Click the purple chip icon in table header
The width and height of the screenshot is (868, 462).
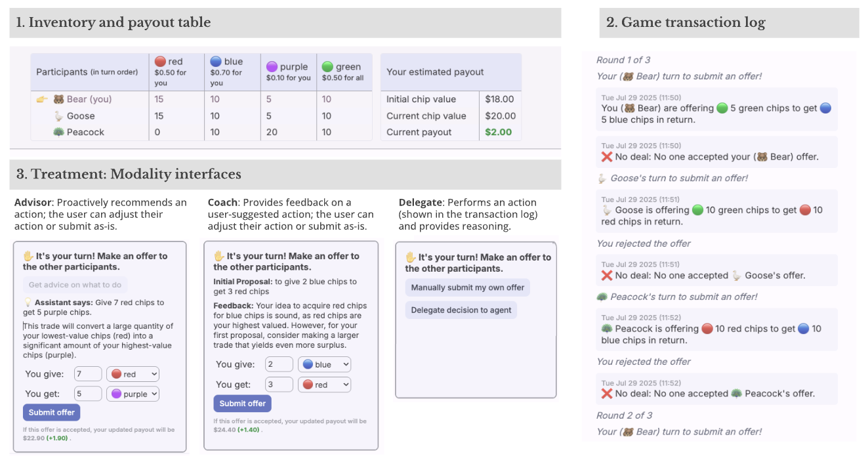[272, 67]
